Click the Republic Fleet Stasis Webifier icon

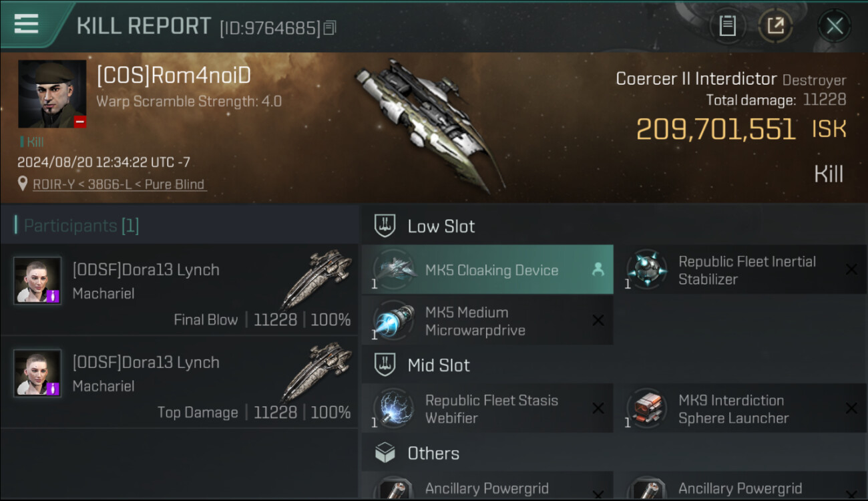click(393, 409)
